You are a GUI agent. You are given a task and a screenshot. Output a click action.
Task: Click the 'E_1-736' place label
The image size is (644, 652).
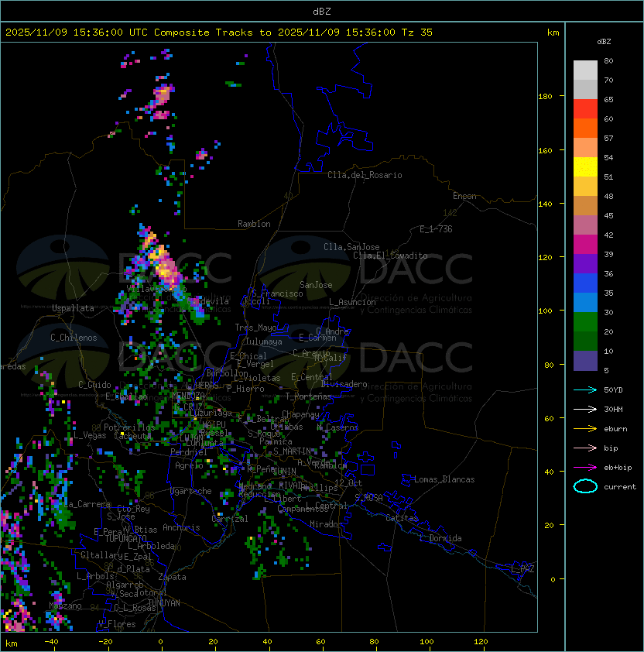click(x=436, y=229)
